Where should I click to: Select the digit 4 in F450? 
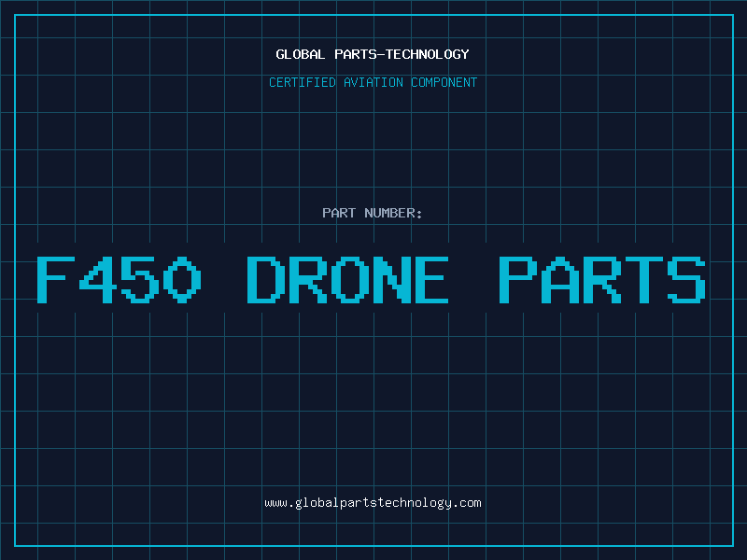pos(98,279)
